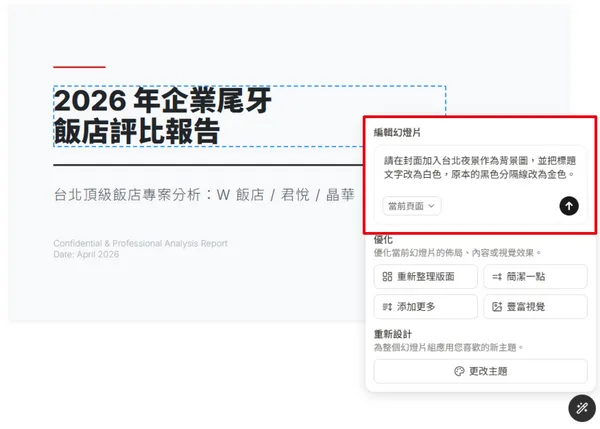600x429 pixels.
Task: Click the prompt text input in 編輯幻燈片
Action: [480, 168]
